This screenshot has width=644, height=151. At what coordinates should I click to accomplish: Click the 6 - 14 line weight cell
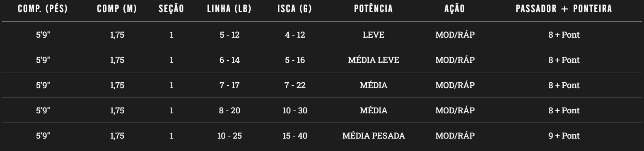coord(229,60)
